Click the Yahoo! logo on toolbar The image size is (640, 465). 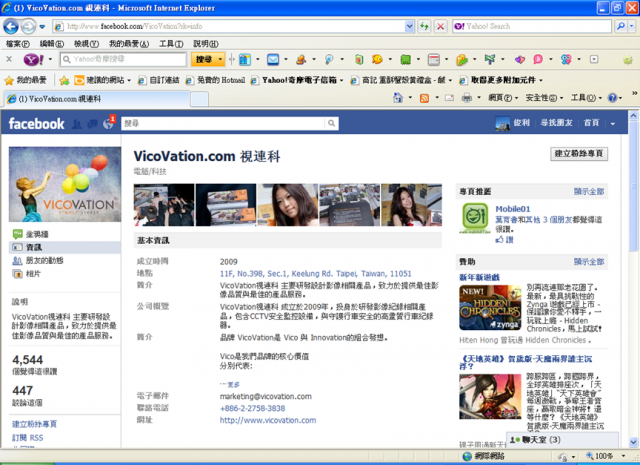33,60
